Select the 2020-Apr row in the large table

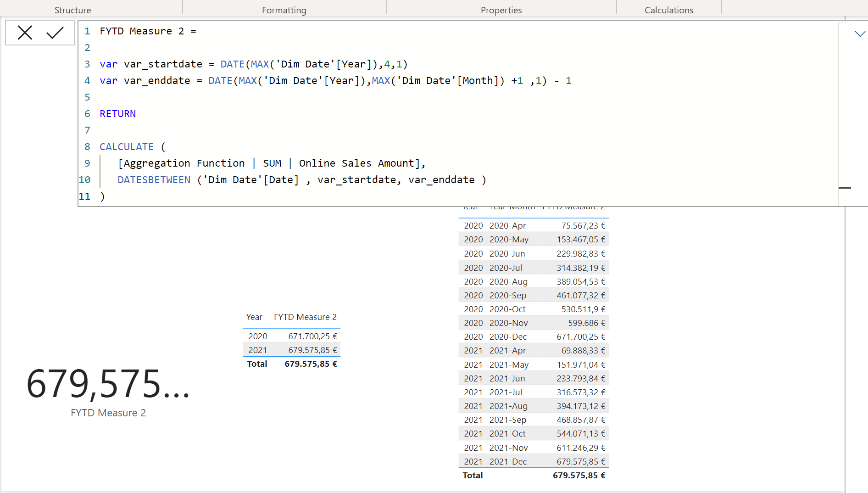tap(534, 226)
